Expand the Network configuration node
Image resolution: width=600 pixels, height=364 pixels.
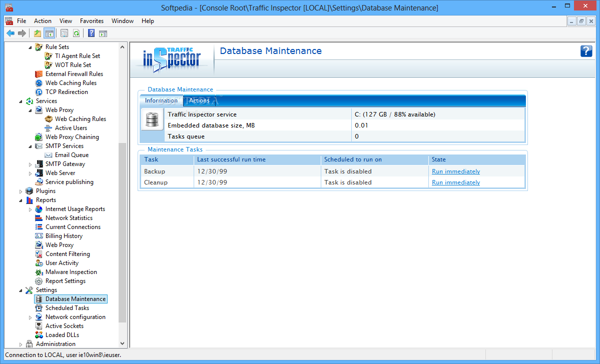click(x=30, y=317)
